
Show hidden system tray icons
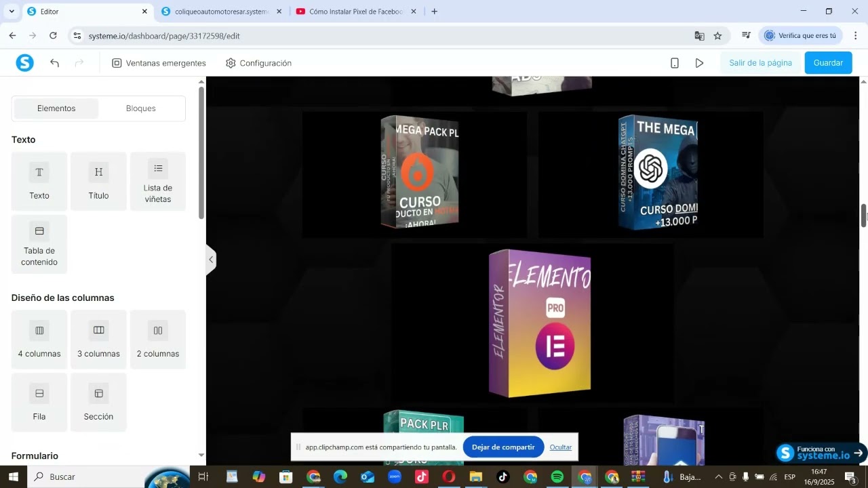[719, 477]
